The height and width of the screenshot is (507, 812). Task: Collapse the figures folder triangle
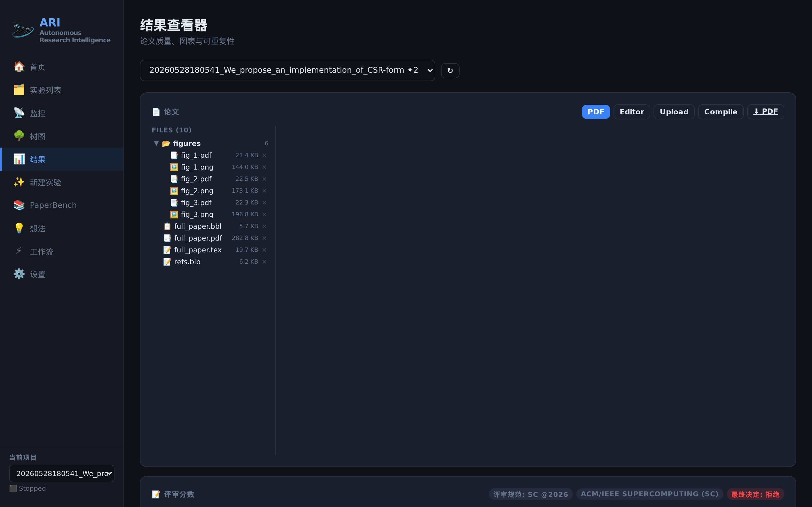(156, 144)
